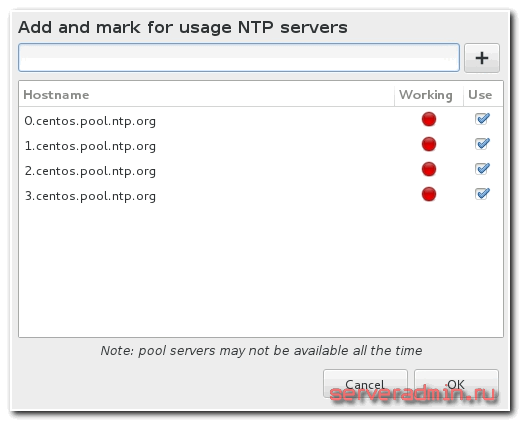Click red status indicator for 0.centos.pool.ntp.org
This screenshot has width=521, height=422.
tap(429, 119)
